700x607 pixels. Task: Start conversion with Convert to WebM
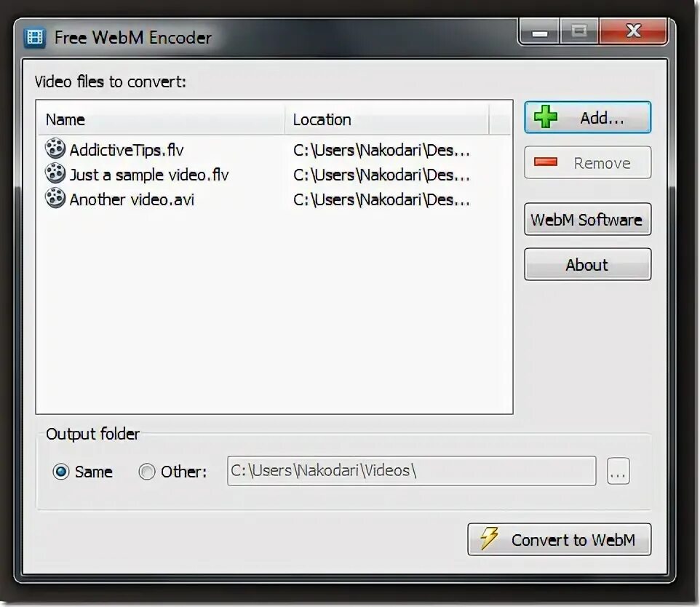coord(559,539)
